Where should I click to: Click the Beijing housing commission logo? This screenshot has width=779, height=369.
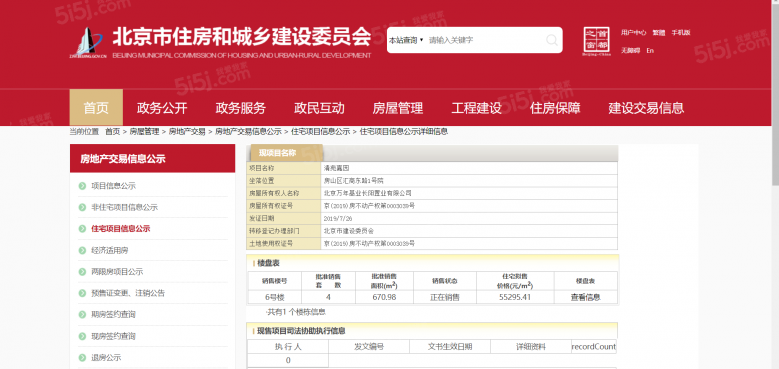[87, 43]
